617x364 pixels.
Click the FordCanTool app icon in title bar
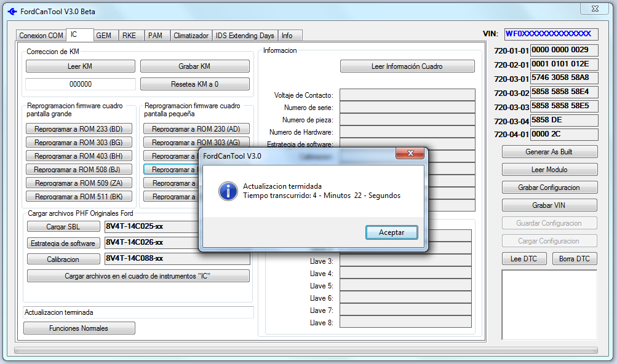click(11, 11)
